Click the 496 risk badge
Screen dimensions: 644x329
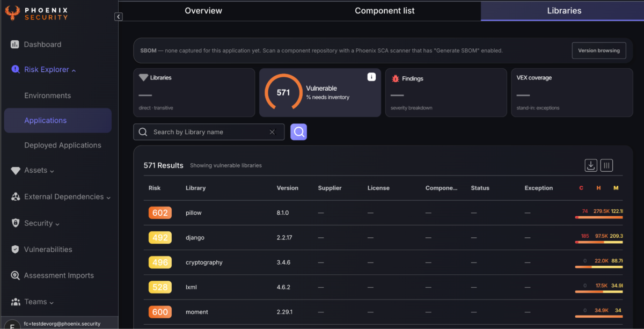click(160, 262)
